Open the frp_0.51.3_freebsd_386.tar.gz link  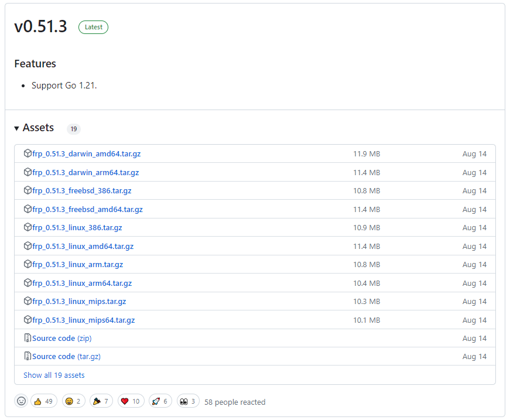point(82,191)
